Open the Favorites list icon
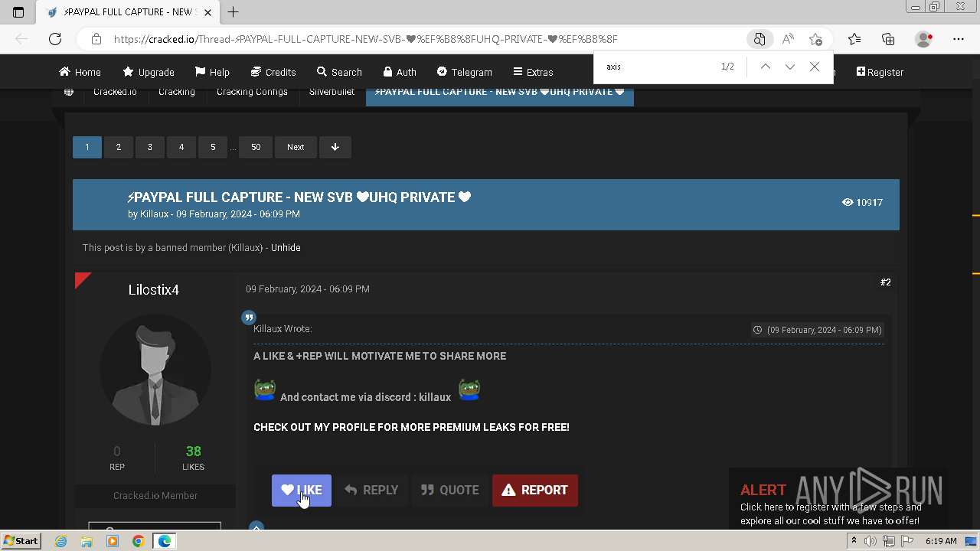Image resolution: width=980 pixels, height=551 pixels. click(x=854, y=39)
